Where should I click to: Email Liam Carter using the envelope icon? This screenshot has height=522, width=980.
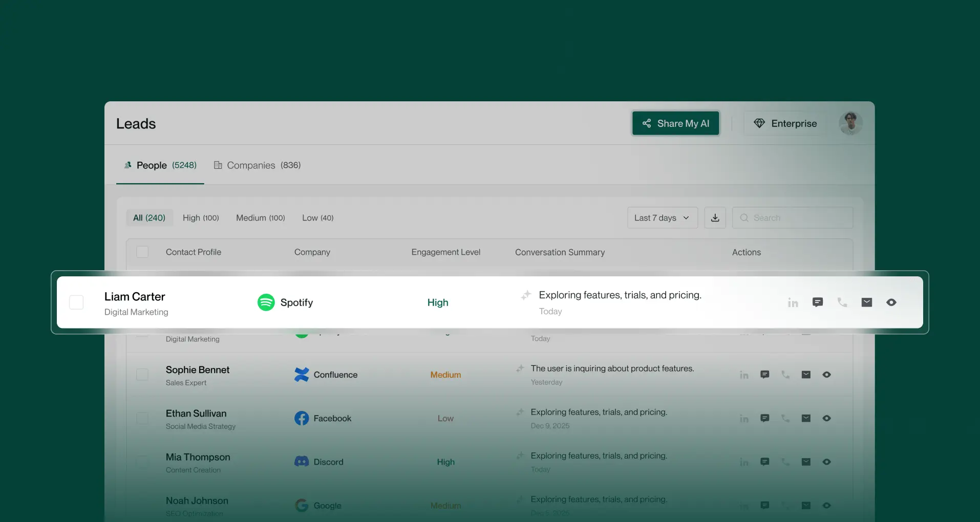click(867, 302)
